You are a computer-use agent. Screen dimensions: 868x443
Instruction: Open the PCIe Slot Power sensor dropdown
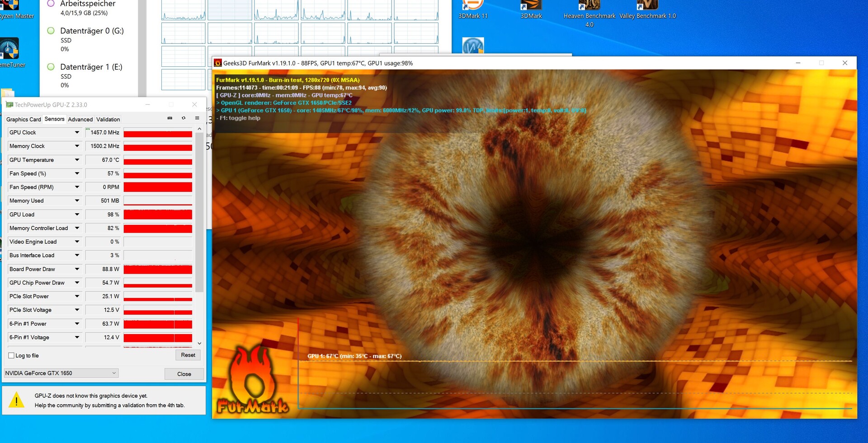[x=77, y=296]
